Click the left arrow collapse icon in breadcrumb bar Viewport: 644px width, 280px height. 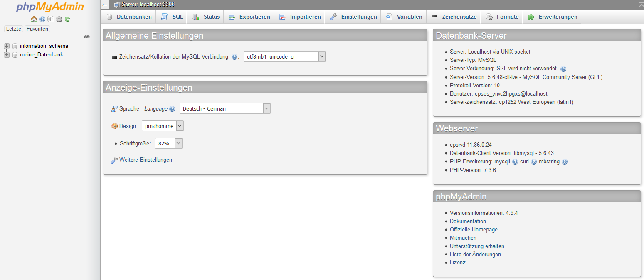pos(105,5)
